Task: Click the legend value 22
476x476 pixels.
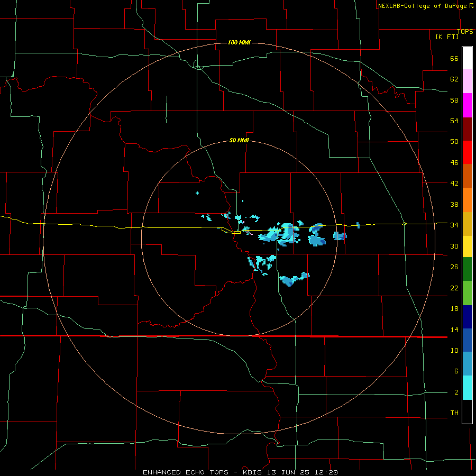Action: 454,288
